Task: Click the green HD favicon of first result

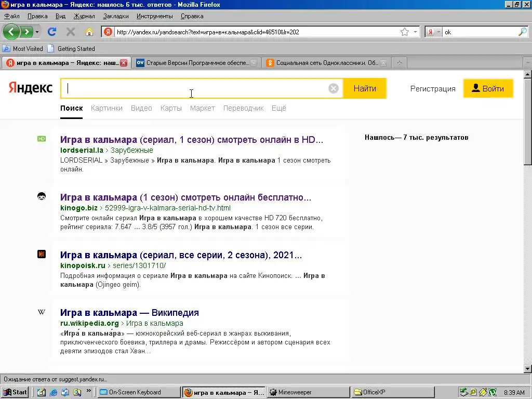Action: [42, 139]
